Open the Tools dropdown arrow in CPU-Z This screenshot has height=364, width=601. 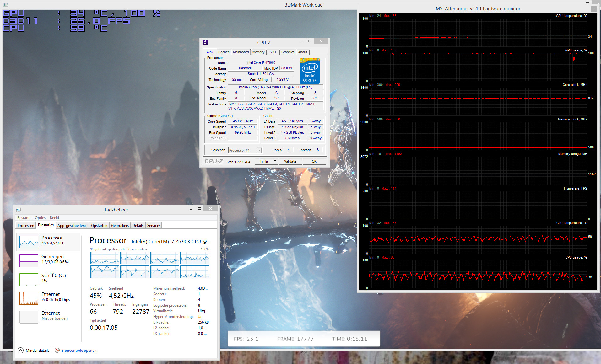tap(275, 161)
